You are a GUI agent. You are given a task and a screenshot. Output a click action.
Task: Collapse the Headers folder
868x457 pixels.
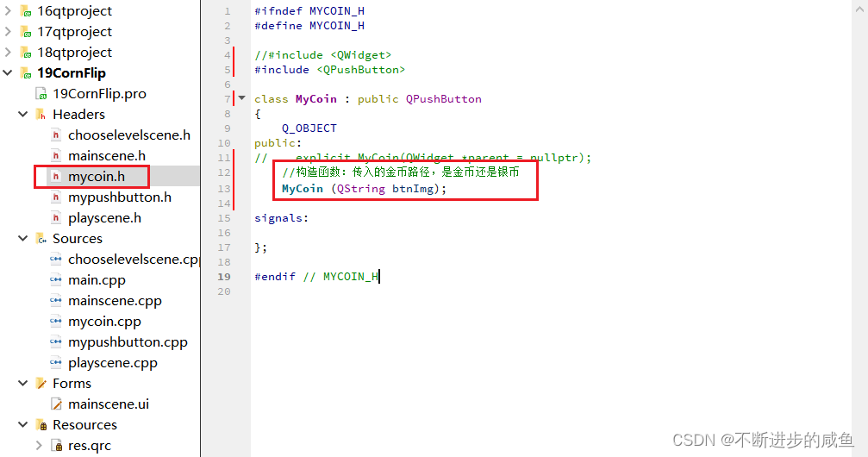coord(23,114)
